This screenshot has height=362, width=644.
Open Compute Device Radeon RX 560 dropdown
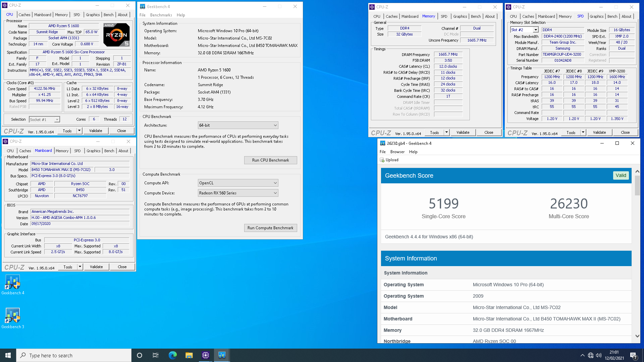(238, 193)
